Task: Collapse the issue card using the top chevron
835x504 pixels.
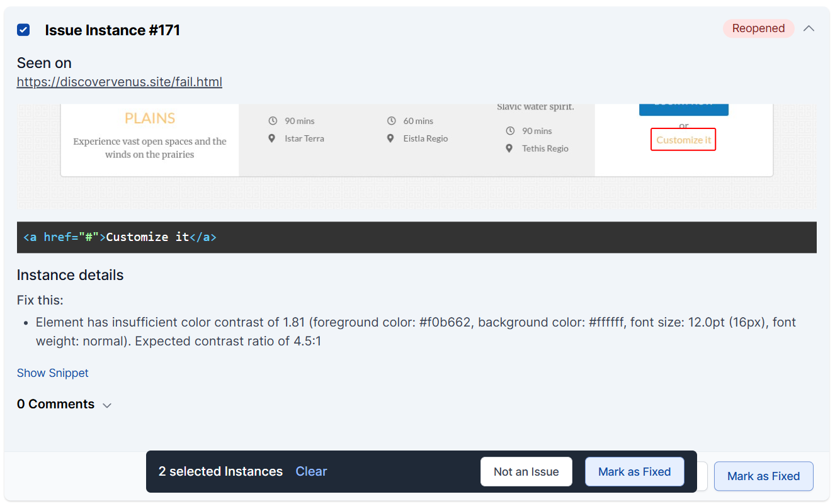Action: 809,28
